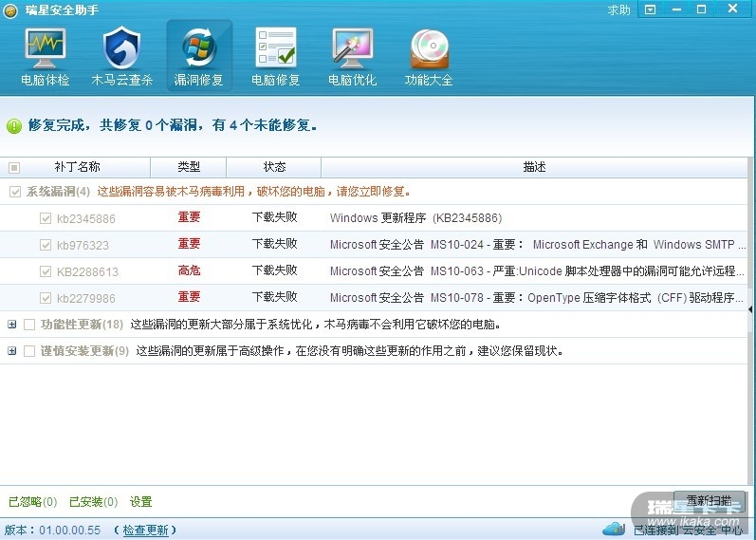The width and height of the screenshot is (756, 540).
Task: Click 下载失败 status in kb2345886 row
Action: (x=275, y=217)
